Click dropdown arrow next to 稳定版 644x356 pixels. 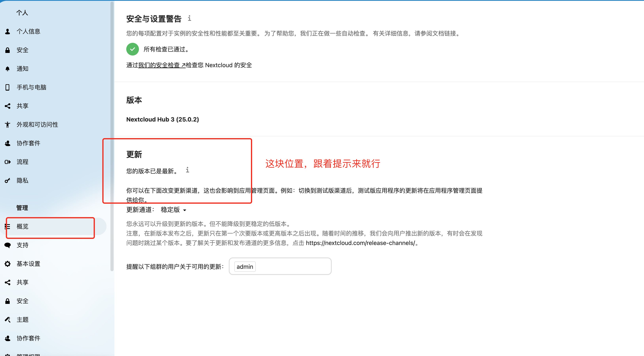click(x=185, y=210)
